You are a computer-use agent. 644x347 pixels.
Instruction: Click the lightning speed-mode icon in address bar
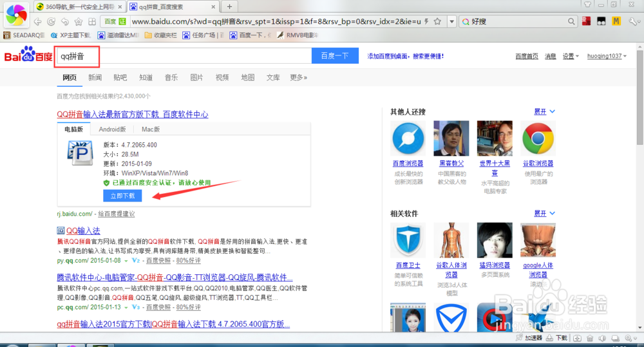(426, 21)
